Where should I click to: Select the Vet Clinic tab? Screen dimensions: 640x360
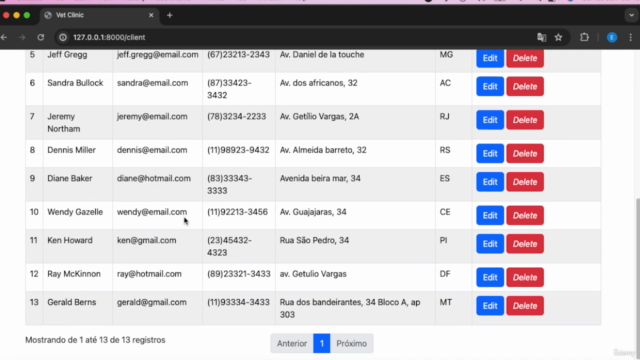98,15
